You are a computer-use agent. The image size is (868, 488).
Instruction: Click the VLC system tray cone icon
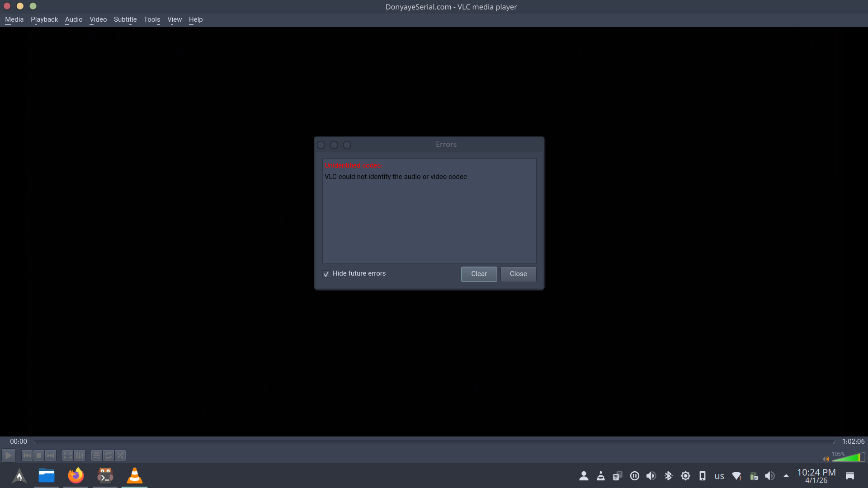[x=601, y=476]
